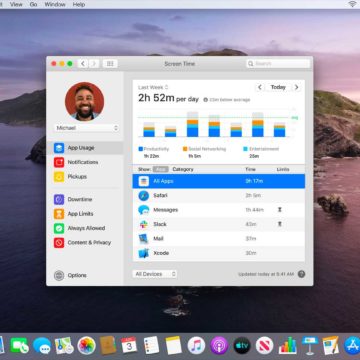The height and width of the screenshot is (360, 360).
Task: Click the Wi-Fi status icon in menu bar
Action: (352, 4)
